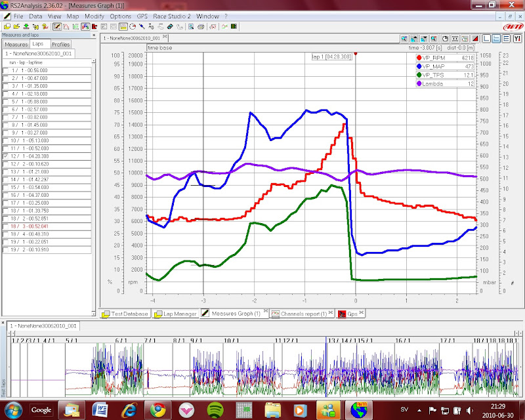Click the green board icon on main toolbar
The image size is (525, 420).
234,26
